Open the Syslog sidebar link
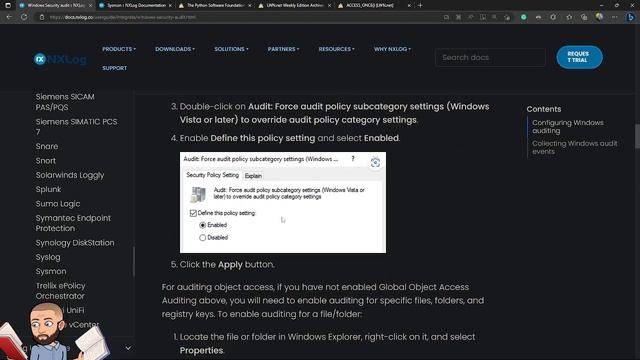640x360 pixels. [x=48, y=257]
